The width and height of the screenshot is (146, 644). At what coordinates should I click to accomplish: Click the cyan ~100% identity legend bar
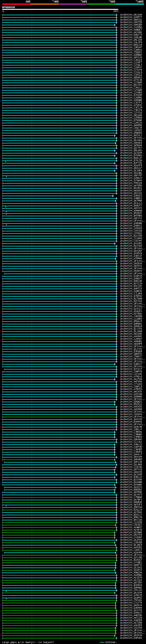tap(130, 4)
